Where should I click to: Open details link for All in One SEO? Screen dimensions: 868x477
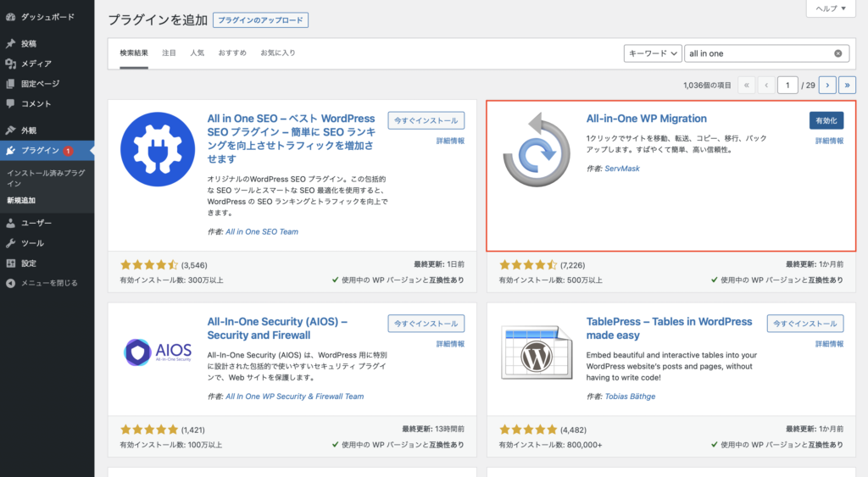(450, 141)
